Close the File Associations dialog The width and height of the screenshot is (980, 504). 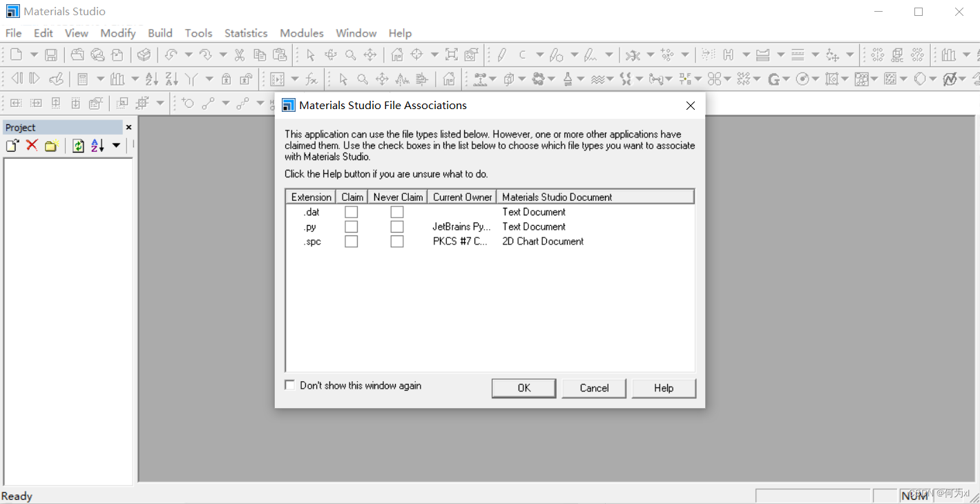690,106
